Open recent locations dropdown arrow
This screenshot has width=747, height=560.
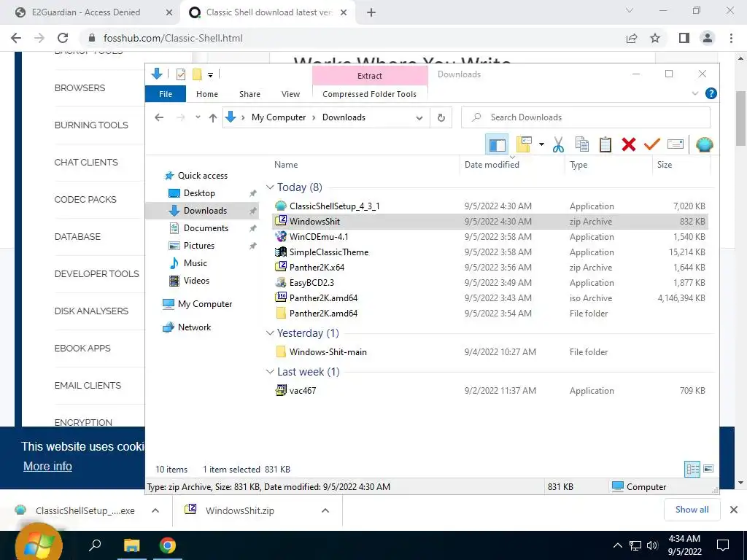(198, 117)
